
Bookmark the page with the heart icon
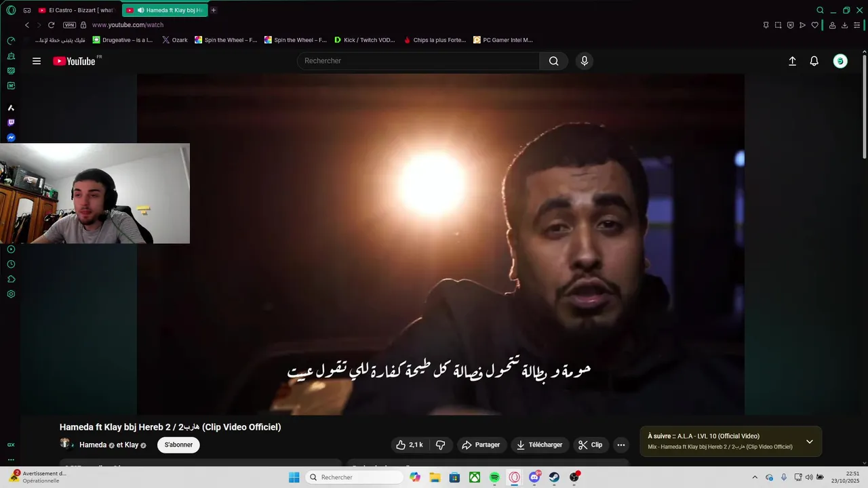(x=814, y=25)
